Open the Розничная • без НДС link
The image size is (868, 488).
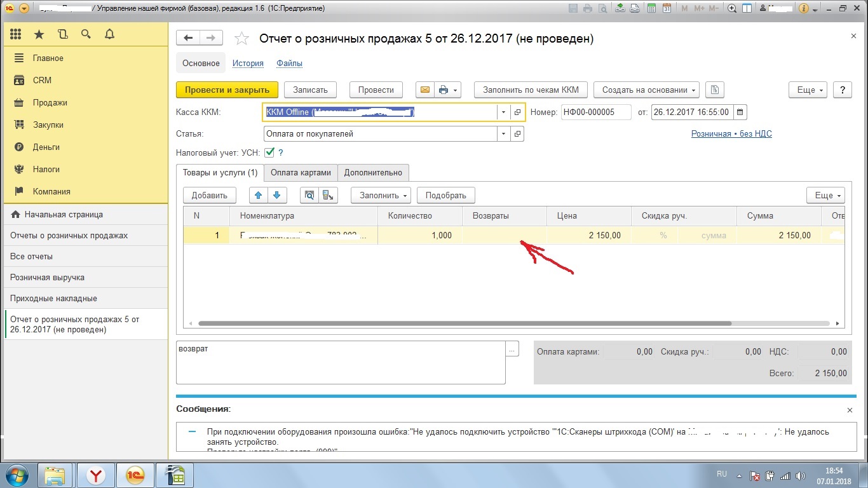click(x=731, y=134)
